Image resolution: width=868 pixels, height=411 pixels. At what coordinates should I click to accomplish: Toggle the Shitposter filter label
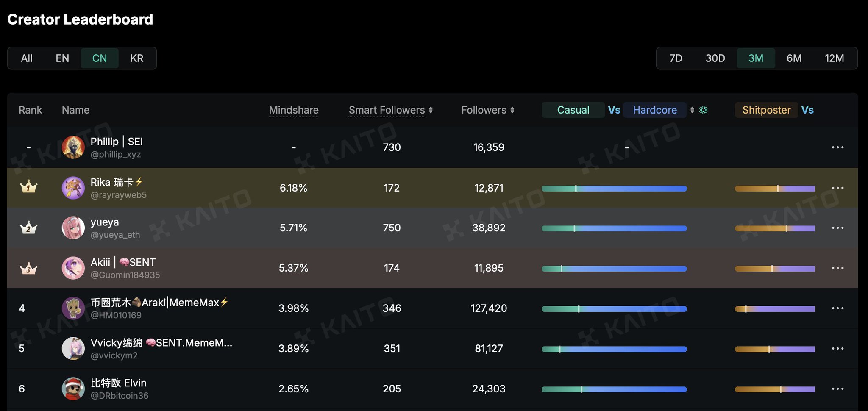coord(766,110)
